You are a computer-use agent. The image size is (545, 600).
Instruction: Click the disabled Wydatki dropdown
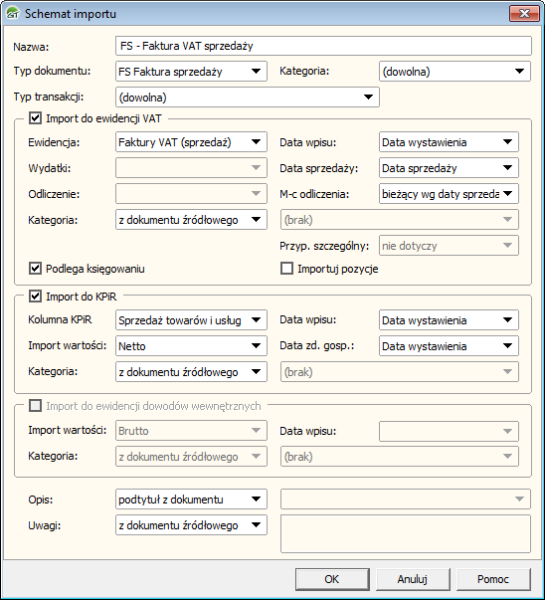191,168
